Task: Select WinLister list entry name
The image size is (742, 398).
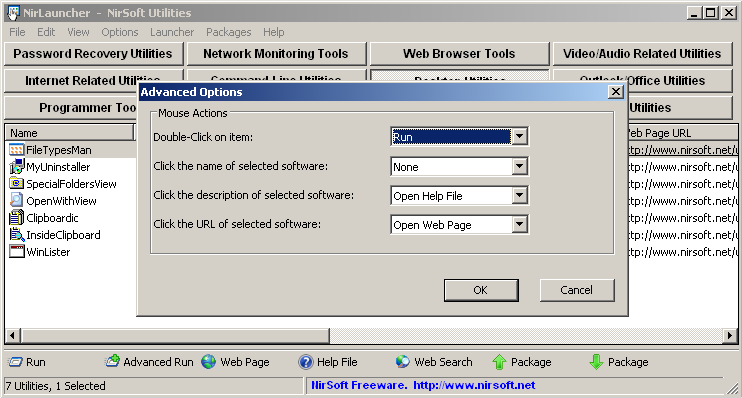Action: (48, 252)
